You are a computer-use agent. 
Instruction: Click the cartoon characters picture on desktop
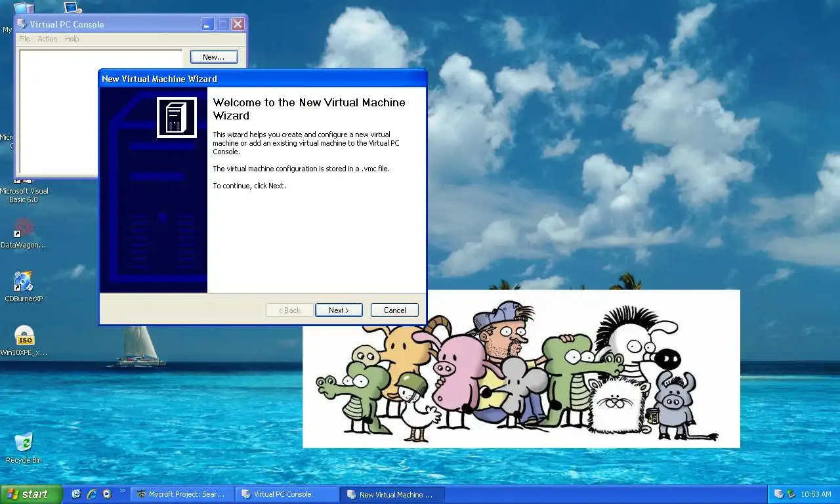point(521,369)
